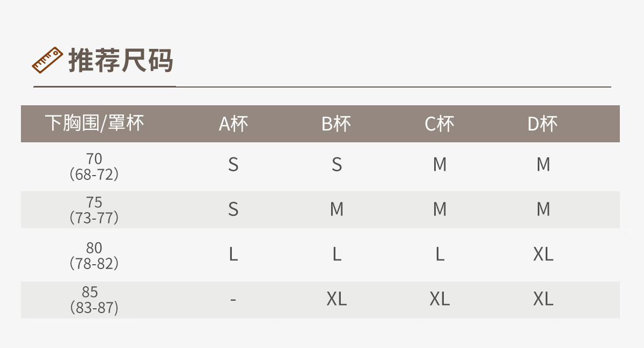The width and height of the screenshot is (644, 348).
Task: Click the B杯 column header
Action: [x=336, y=124]
